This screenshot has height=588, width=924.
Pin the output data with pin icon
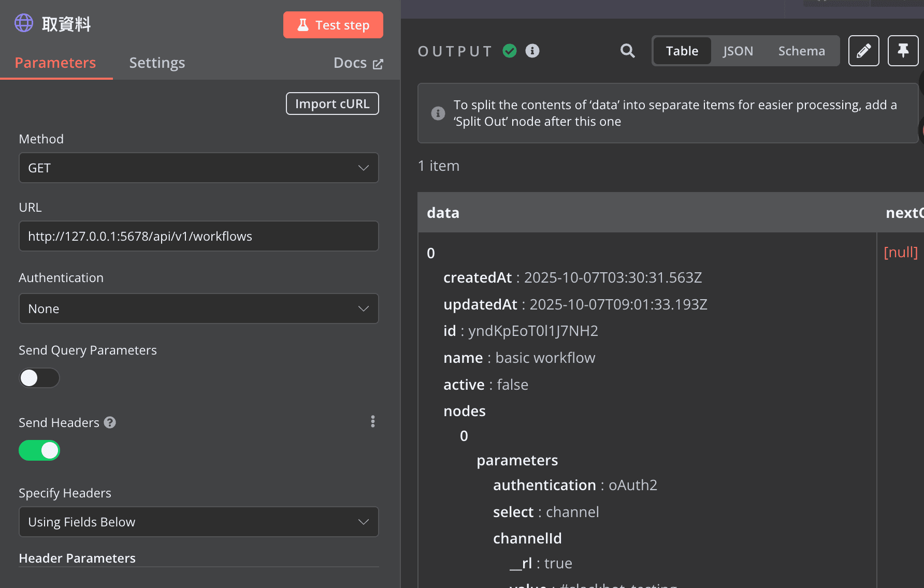coord(903,51)
